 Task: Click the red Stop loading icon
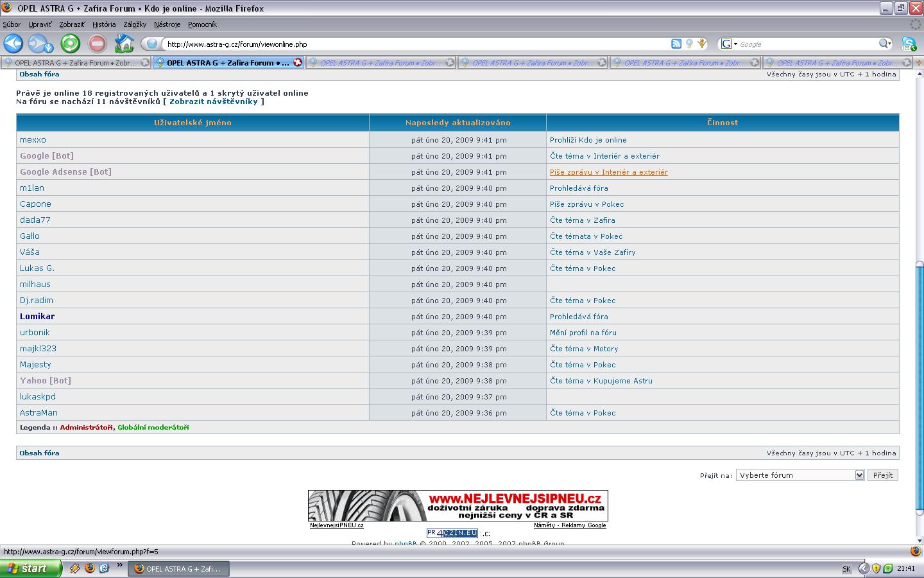[97, 44]
